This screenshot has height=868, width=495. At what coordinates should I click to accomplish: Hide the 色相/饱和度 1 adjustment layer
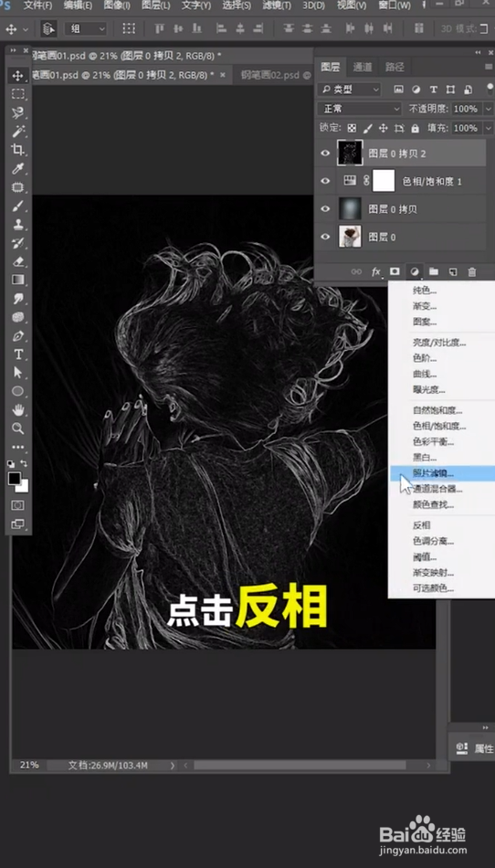click(325, 181)
